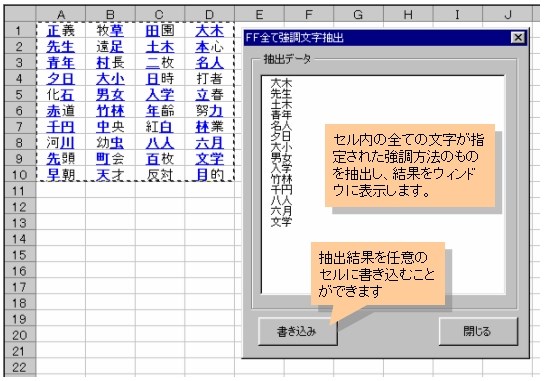The image size is (545, 381).
Task: Select cell B4 containing 大小
Action: click(x=110, y=79)
